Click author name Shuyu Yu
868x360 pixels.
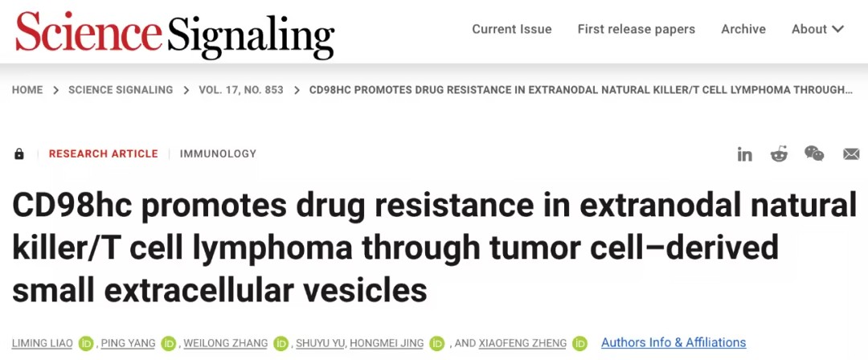[x=321, y=343]
